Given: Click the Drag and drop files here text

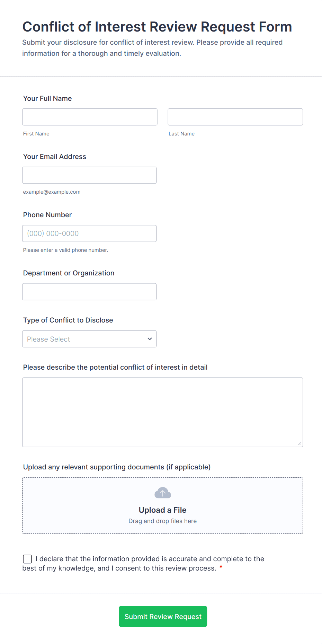Looking at the screenshot, I should click(x=162, y=521).
